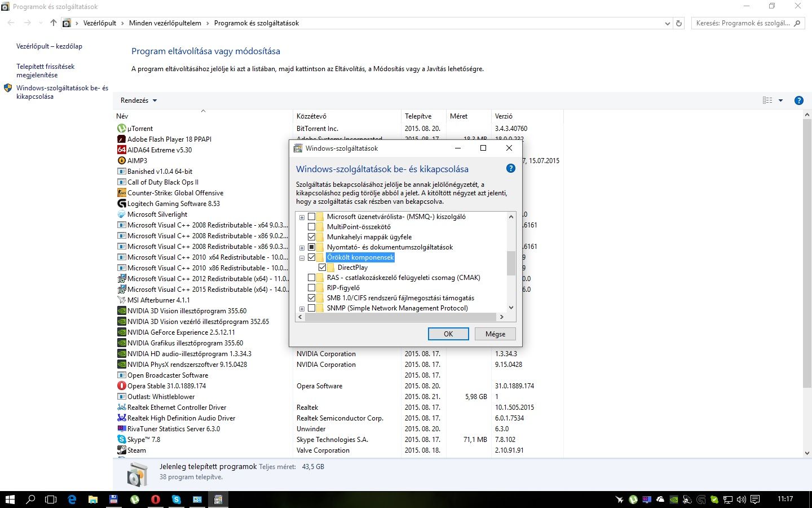Open address bar history dropdown
This screenshot has width=812, height=508.
point(668,23)
